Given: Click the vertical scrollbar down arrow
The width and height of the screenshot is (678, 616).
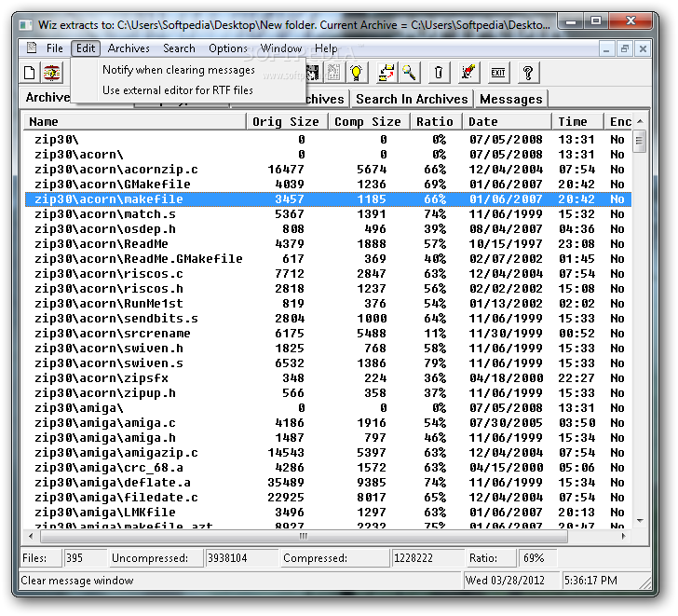Looking at the screenshot, I should (x=641, y=520).
